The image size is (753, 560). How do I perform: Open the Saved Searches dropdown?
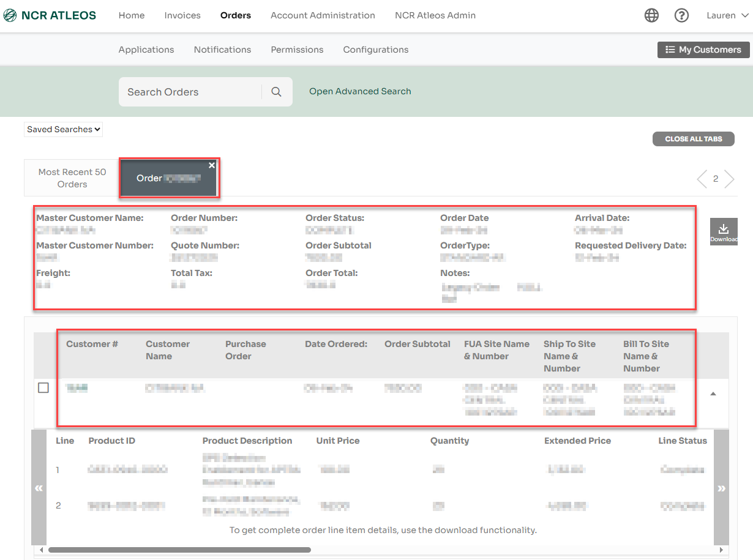pos(64,129)
